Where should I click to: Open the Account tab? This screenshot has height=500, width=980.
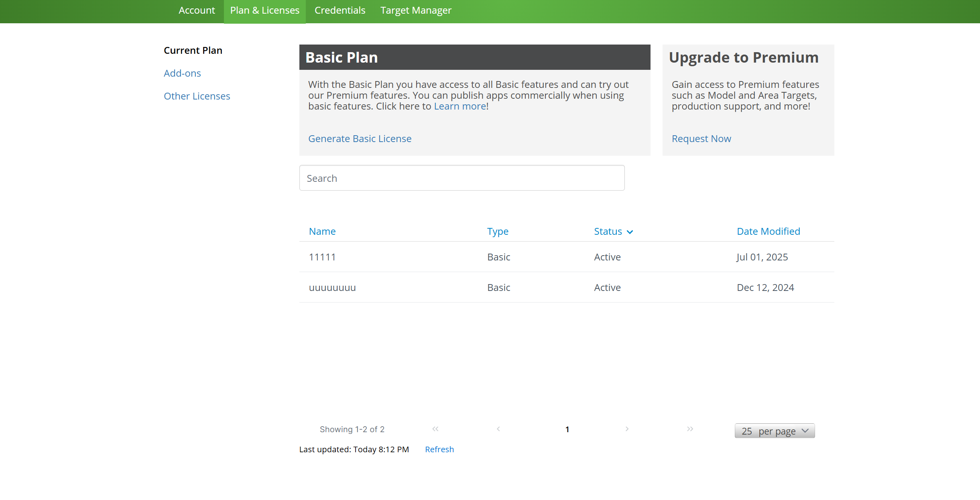pos(197,10)
